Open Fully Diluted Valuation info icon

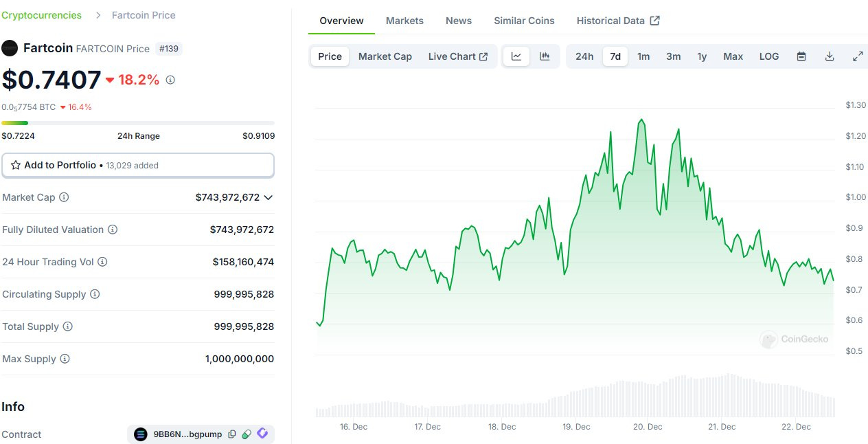[x=113, y=230]
